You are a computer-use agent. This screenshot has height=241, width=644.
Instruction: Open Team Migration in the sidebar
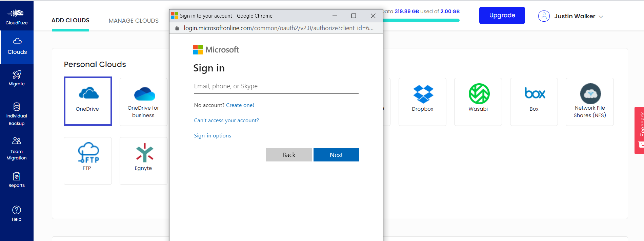point(17,149)
